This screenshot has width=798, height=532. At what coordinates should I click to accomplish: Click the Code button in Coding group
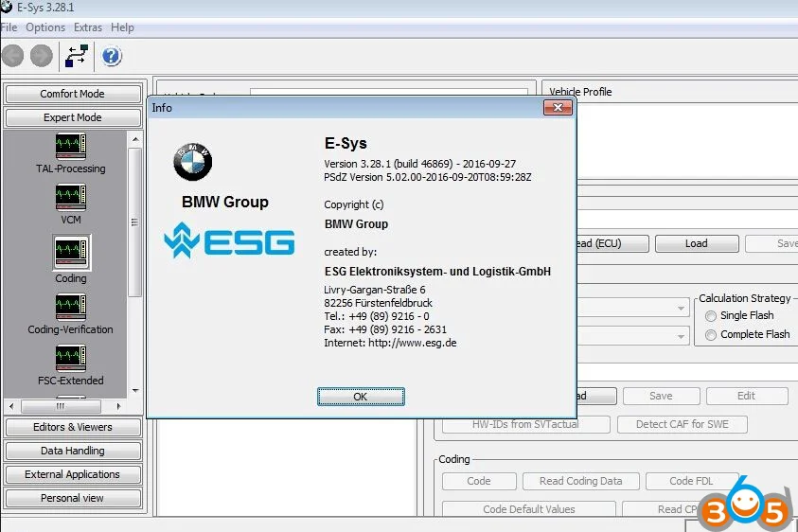click(479, 481)
